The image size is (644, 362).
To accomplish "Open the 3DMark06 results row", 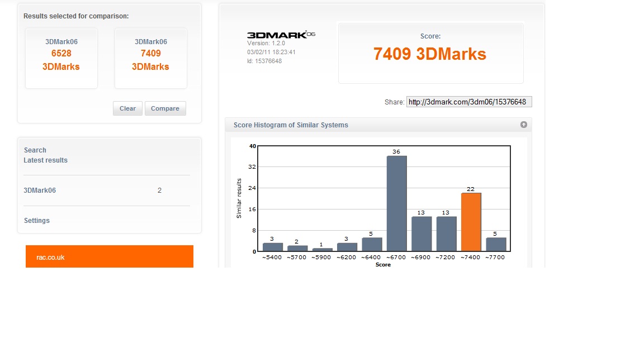I will pos(107,190).
